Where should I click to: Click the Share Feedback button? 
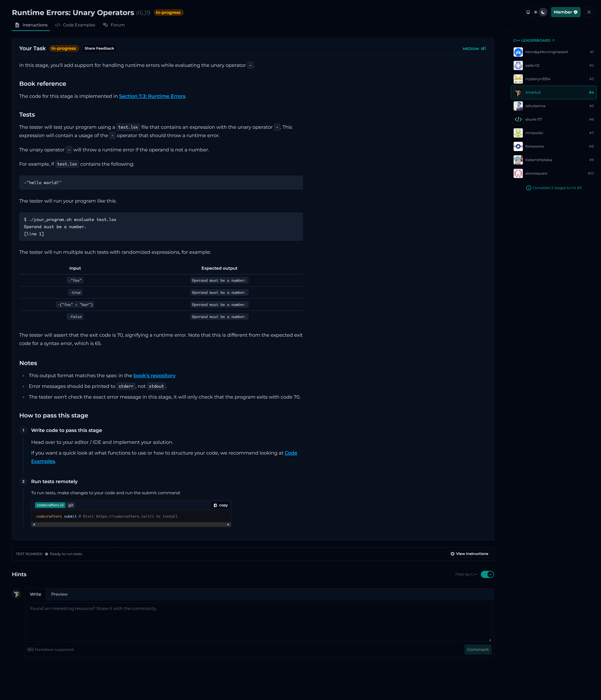(99, 48)
